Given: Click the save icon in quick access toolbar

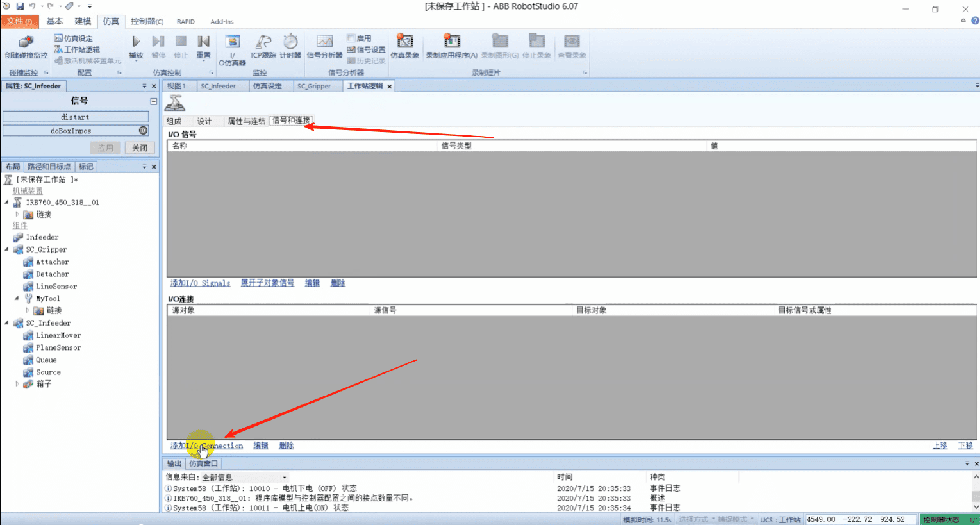Looking at the screenshot, I should (x=20, y=6).
